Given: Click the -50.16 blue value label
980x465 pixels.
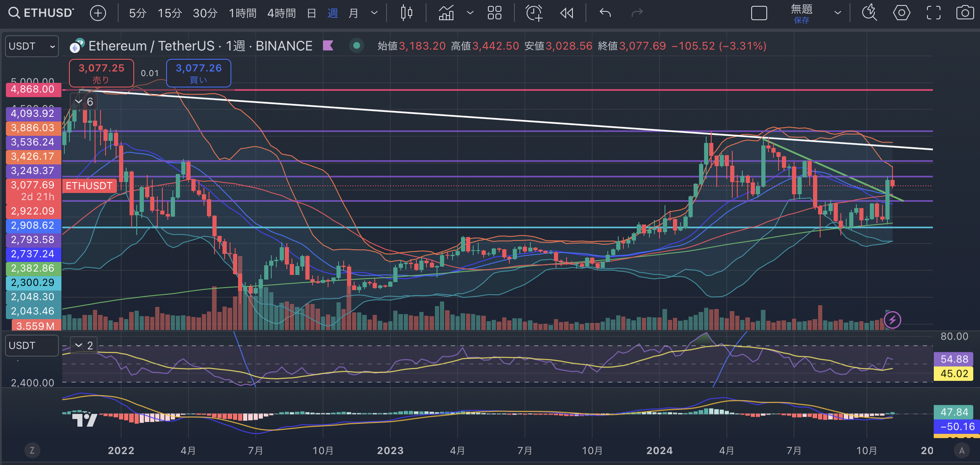Looking at the screenshot, I should coord(956,427).
